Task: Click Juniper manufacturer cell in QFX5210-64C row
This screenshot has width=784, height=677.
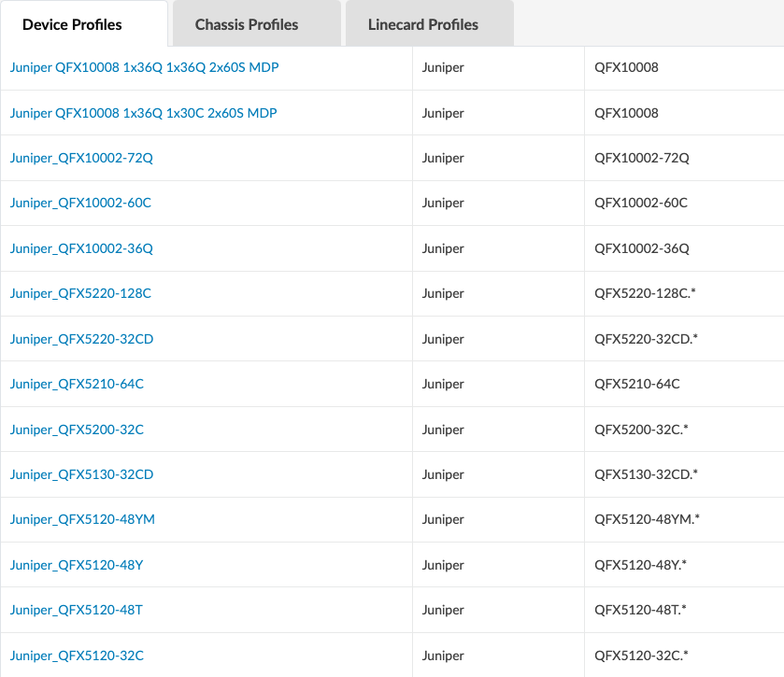Action: 443,384
